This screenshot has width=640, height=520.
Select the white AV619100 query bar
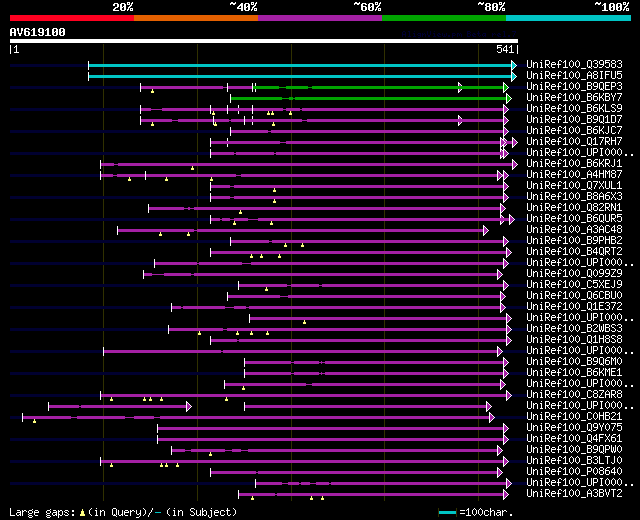click(264, 41)
